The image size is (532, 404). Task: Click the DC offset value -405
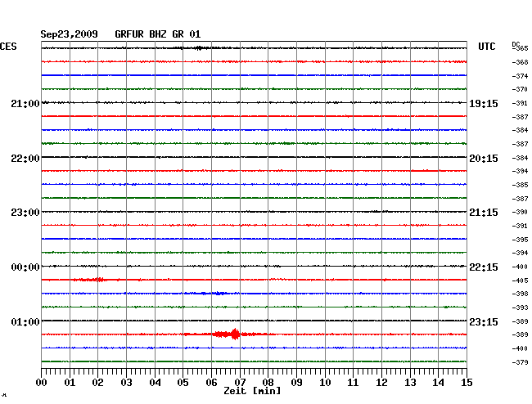pos(520,281)
